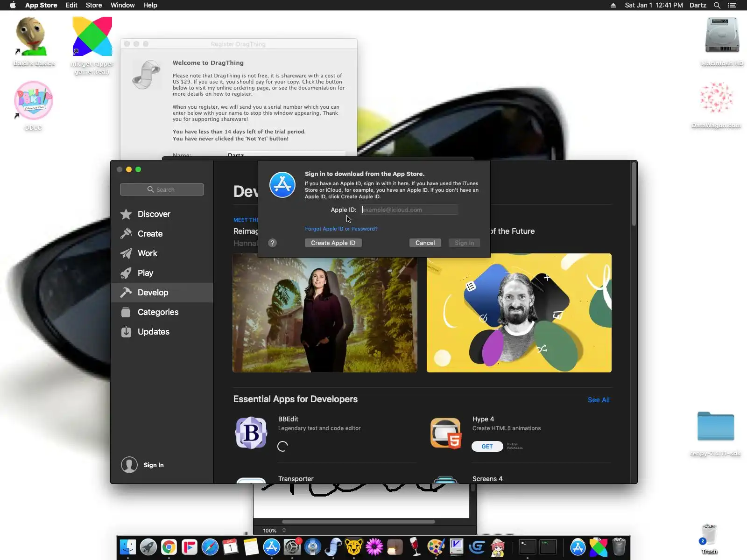Click GET for Hype 4
The width and height of the screenshot is (747, 560).
tap(487, 447)
